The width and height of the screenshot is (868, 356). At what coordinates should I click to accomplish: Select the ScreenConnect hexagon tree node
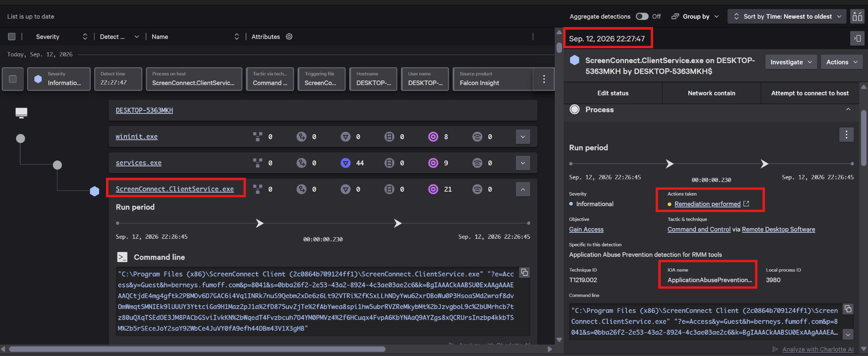[x=95, y=191]
